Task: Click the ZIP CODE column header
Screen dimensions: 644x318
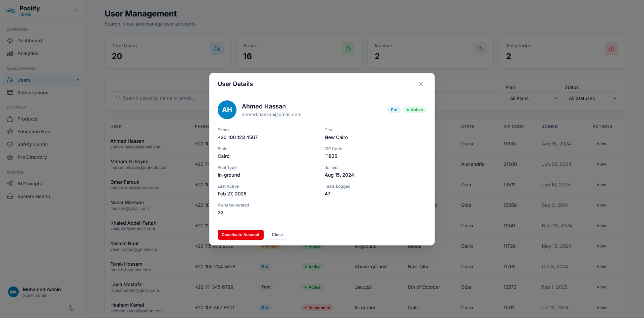Action: tap(513, 127)
